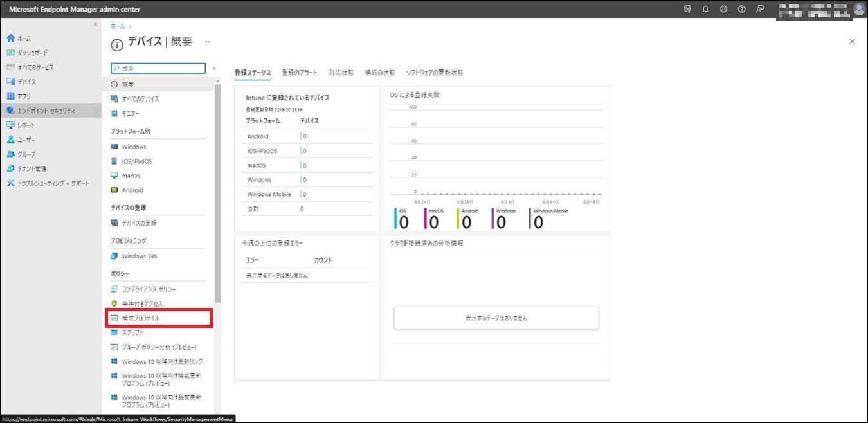The height and width of the screenshot is (423, 868).
Task: Click the Windows Mobile row in the platform table
Action: pyautogui.click(x=307, y=194)
